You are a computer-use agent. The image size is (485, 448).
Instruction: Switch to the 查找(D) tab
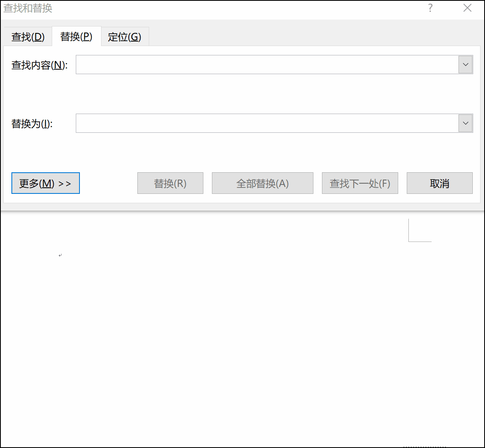click(x=28, y=37)
